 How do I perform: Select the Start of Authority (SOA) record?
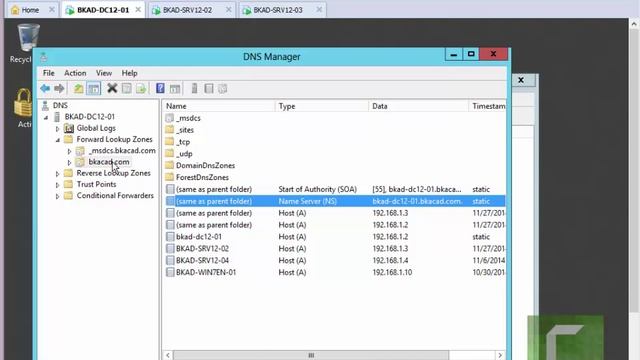335,189
